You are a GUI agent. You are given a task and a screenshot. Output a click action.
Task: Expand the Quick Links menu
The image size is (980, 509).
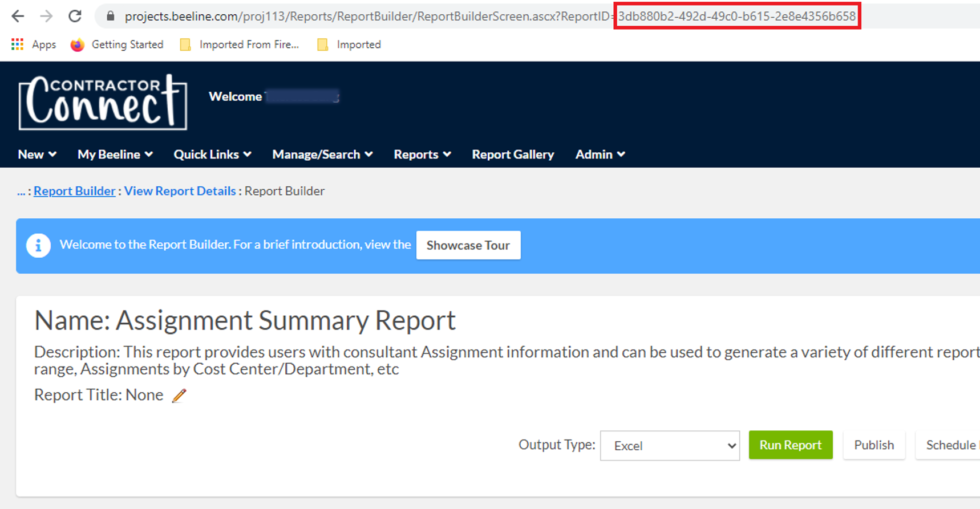[x=212, y=154]
